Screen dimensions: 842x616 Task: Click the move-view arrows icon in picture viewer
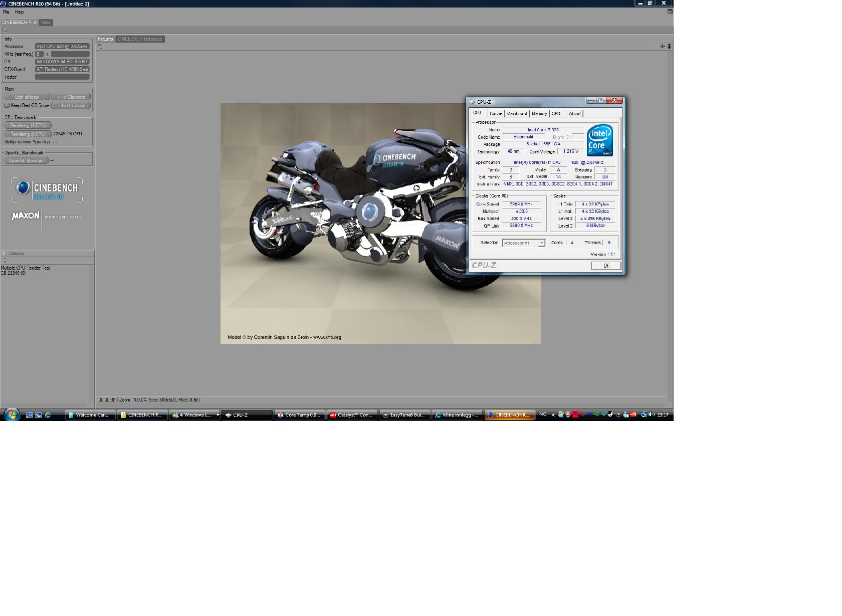662,47
